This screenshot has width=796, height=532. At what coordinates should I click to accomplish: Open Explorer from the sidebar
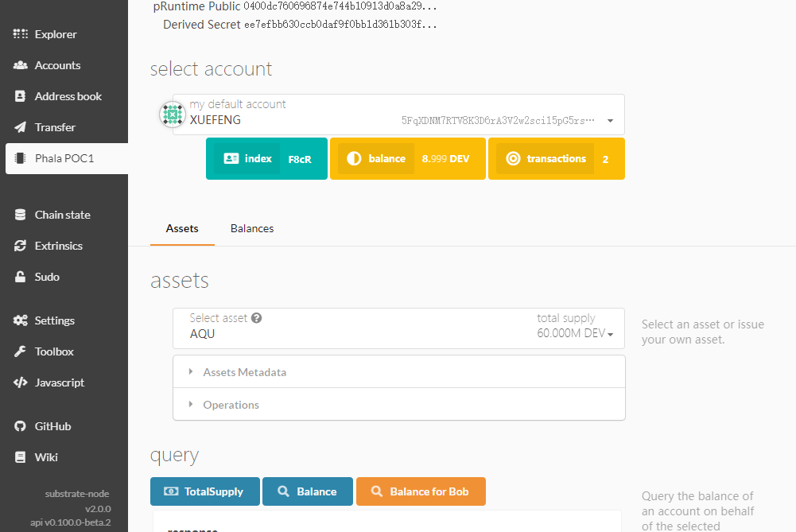[x=56, y=34]
